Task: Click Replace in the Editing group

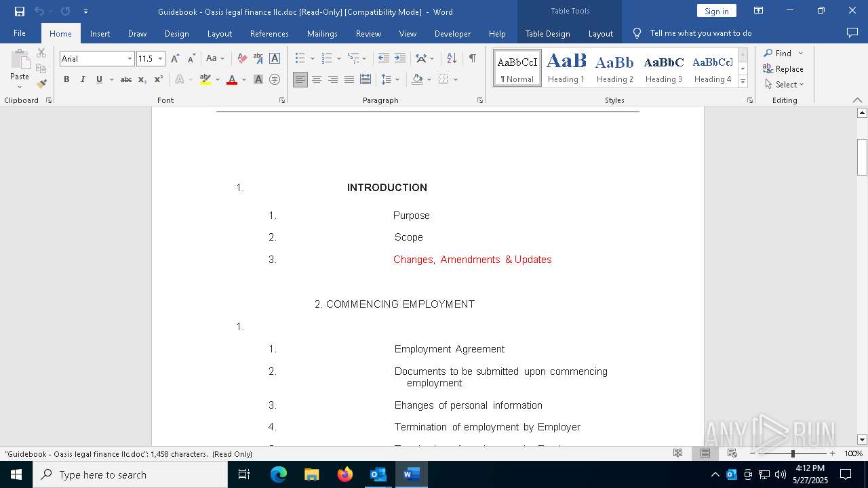Action: pyautogui.click(x=783, y=68)
